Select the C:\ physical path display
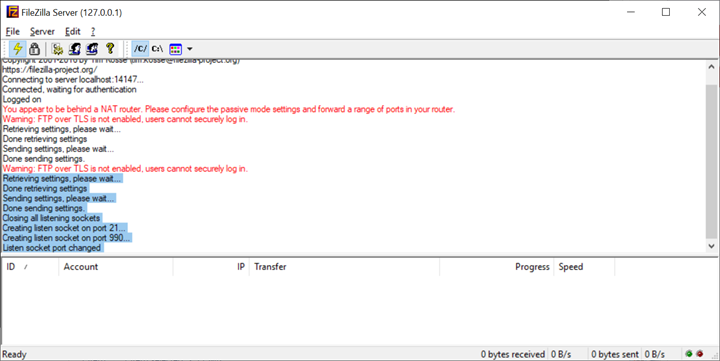 158,49
